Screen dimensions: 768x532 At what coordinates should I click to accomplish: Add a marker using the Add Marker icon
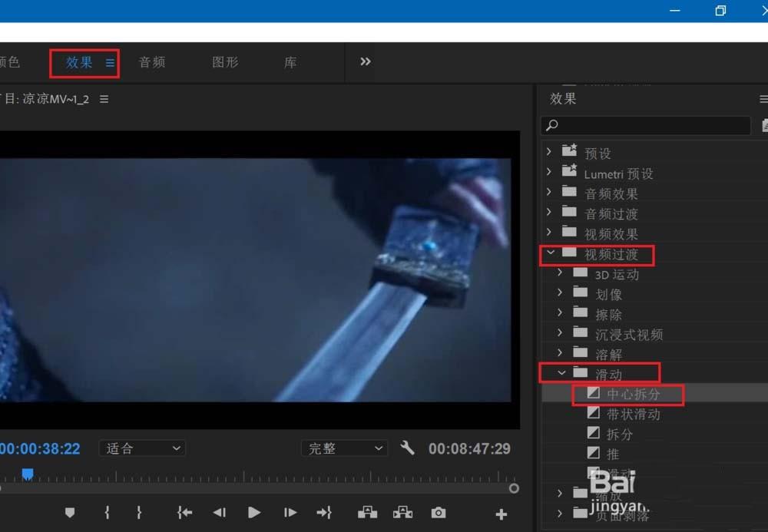pos(69,514)
